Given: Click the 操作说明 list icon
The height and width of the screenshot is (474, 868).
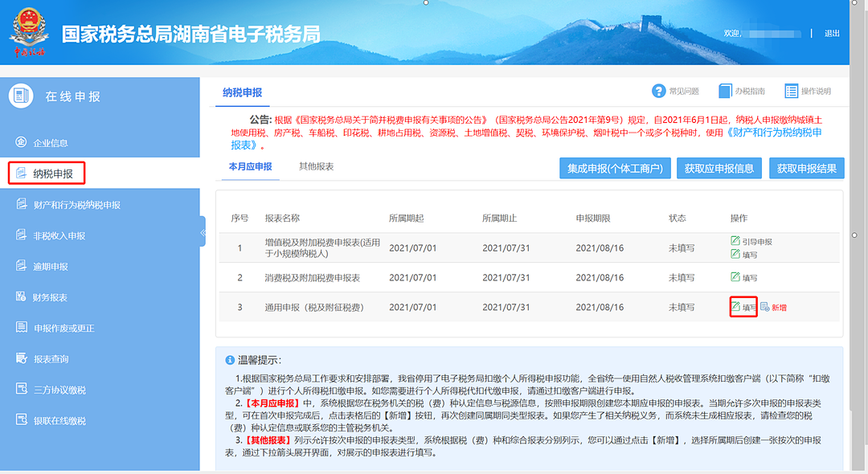Looking at the screenshot, I should pos(791,92).
